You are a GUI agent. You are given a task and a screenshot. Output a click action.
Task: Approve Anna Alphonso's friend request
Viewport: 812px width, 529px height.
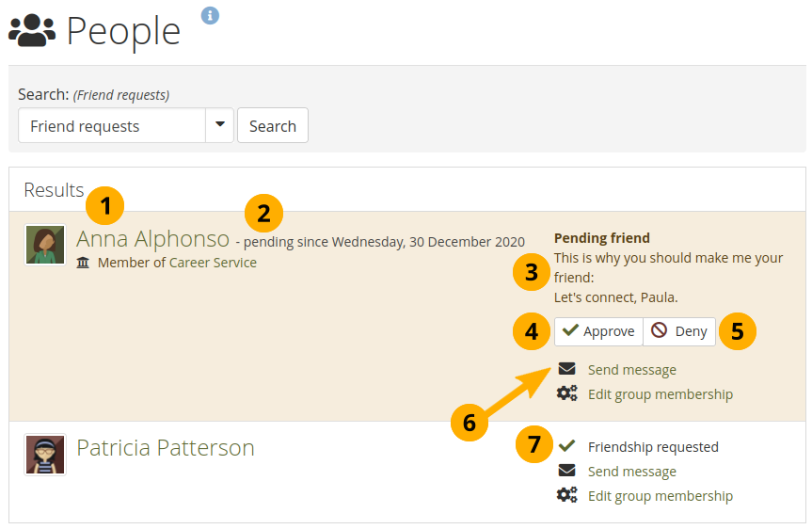pos(598,331)
